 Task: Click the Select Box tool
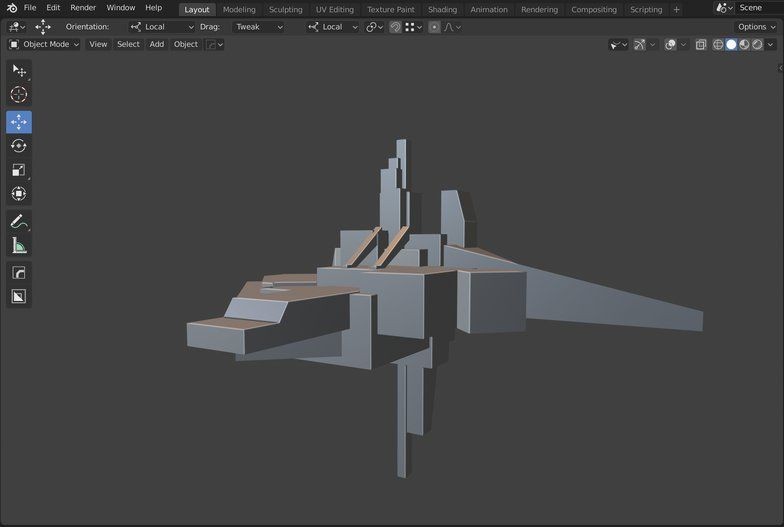point(18,70)
